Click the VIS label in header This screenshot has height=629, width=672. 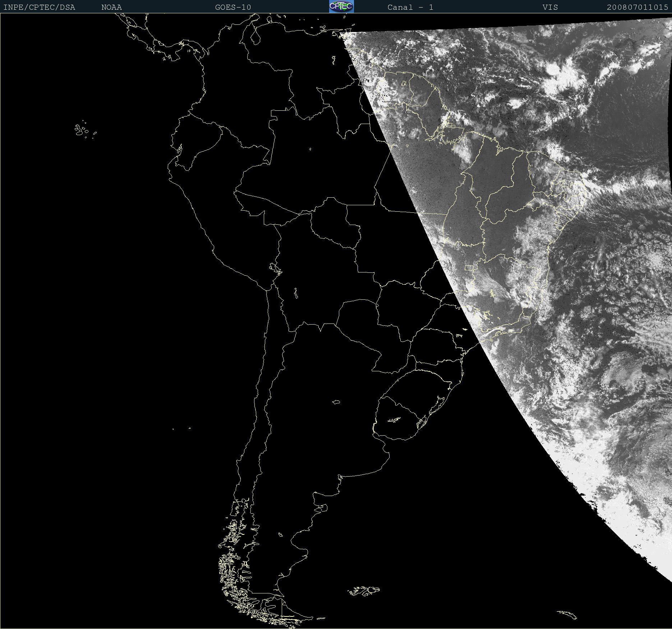pyautogui.click(x=550, y=7)
